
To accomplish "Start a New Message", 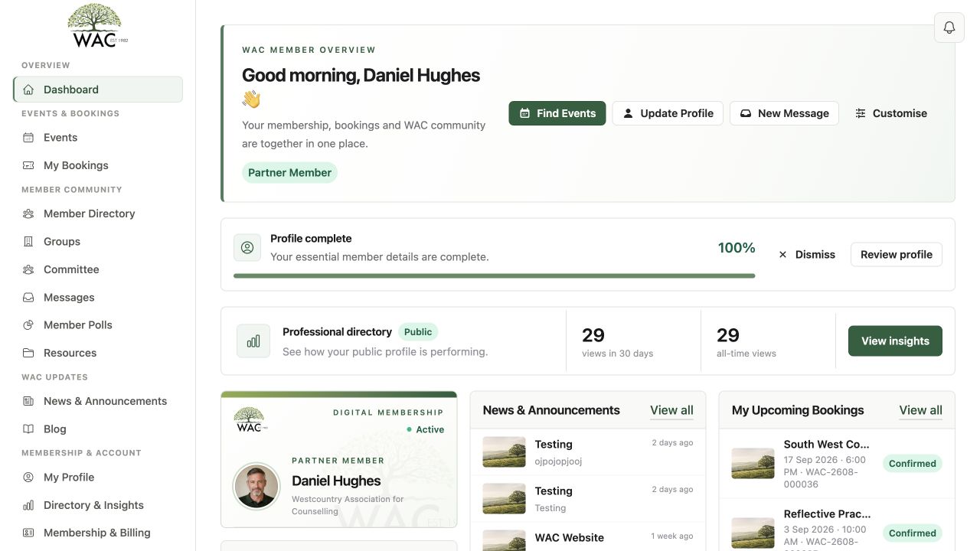I will pyautogui.click(x=784, y=113).
